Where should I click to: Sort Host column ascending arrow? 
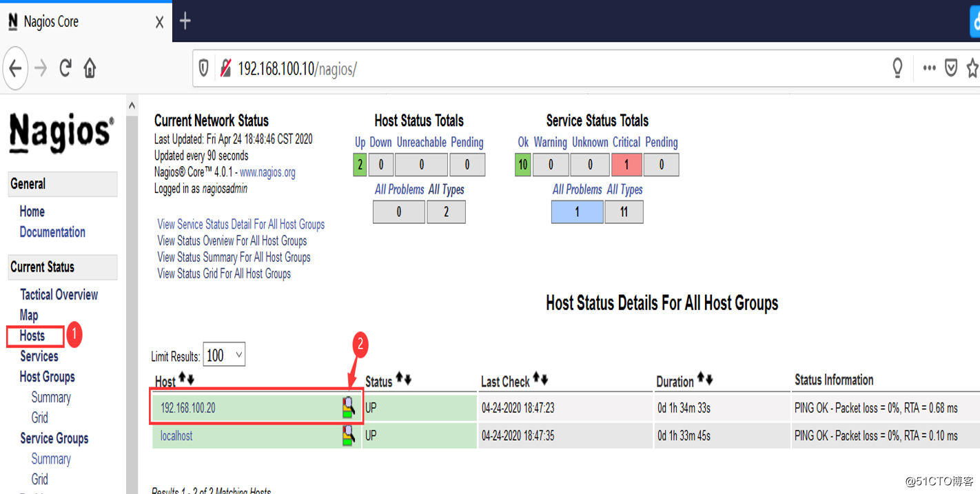click(183, 379)
